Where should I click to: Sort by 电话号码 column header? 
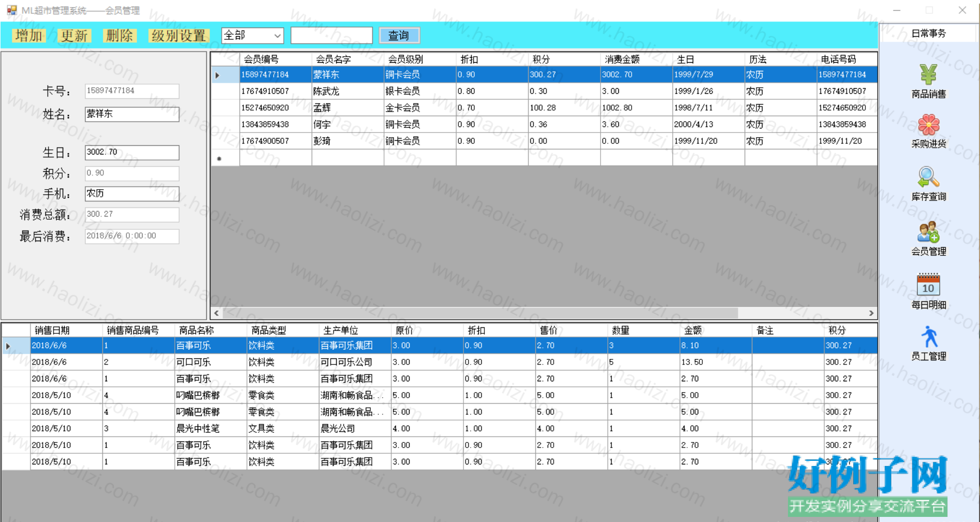tap(847, 59)
